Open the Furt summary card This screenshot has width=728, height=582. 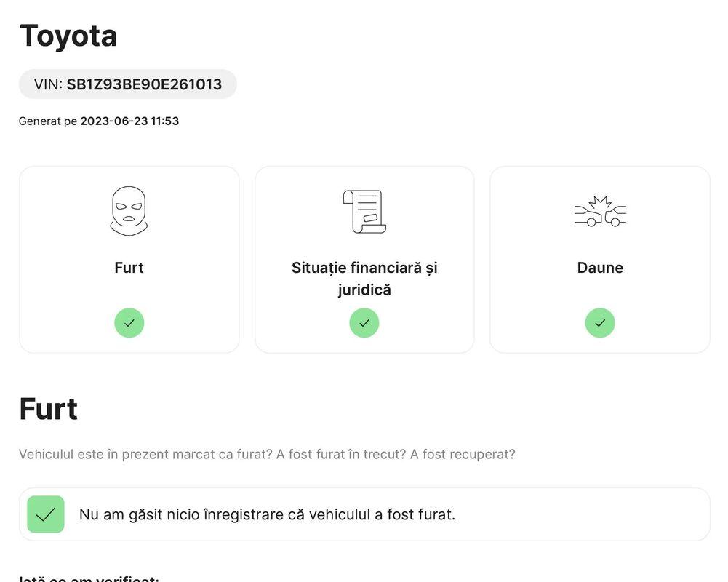tap(129, 260)
